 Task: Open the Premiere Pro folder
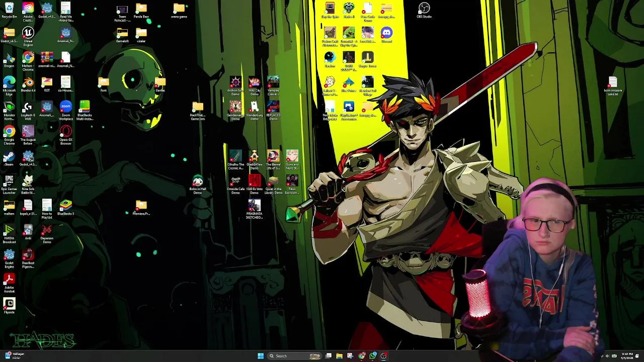tap(141, 208)
